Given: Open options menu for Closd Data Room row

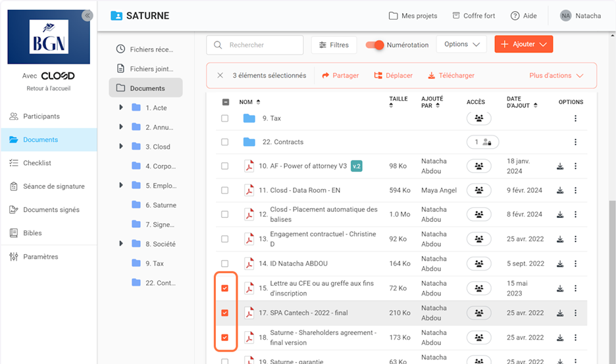Looking at the screenshot, I should [x=575, y=191].
